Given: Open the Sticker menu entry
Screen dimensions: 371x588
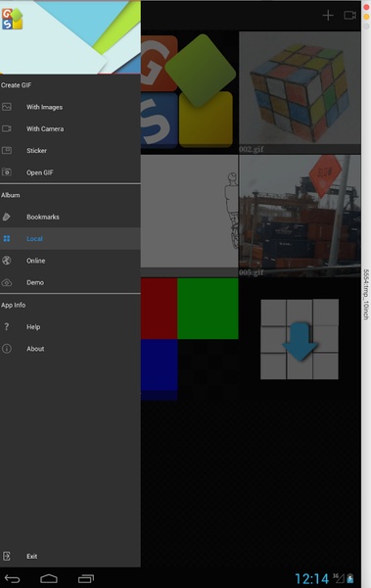Looking at the screenshot, I should (x=70, y=150).
